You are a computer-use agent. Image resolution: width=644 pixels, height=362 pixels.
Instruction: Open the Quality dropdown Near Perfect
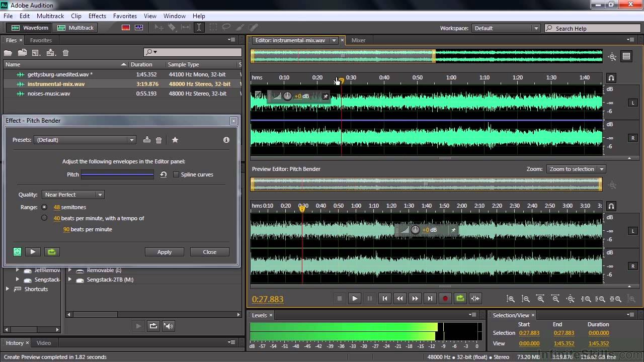pyautogui.click(x=73, y=195)
